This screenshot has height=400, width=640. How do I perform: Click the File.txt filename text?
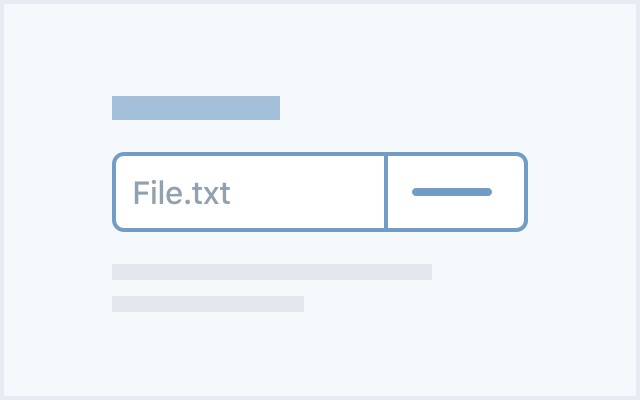pos(182,193)
